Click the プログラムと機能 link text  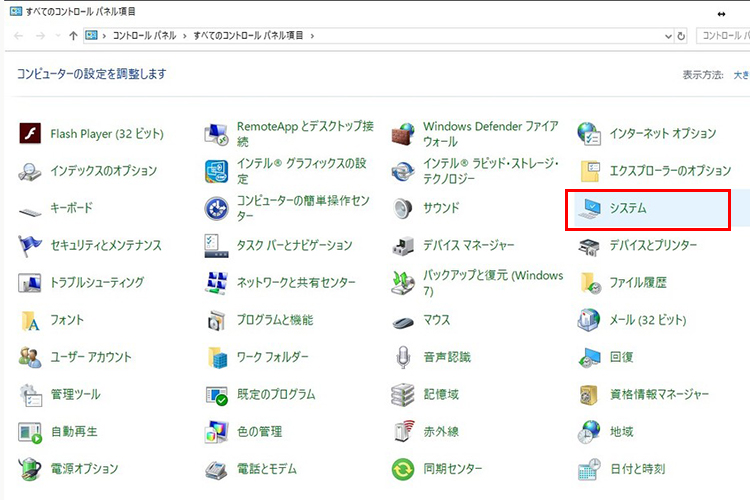pyautogui.click(x=275, y=320)
